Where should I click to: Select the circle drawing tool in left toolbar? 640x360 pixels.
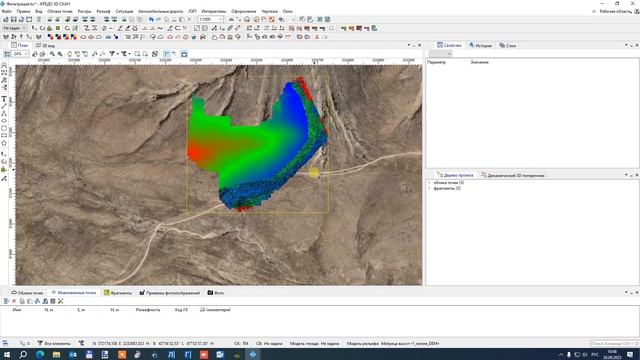pyautogui.click(x=4, y=128)
